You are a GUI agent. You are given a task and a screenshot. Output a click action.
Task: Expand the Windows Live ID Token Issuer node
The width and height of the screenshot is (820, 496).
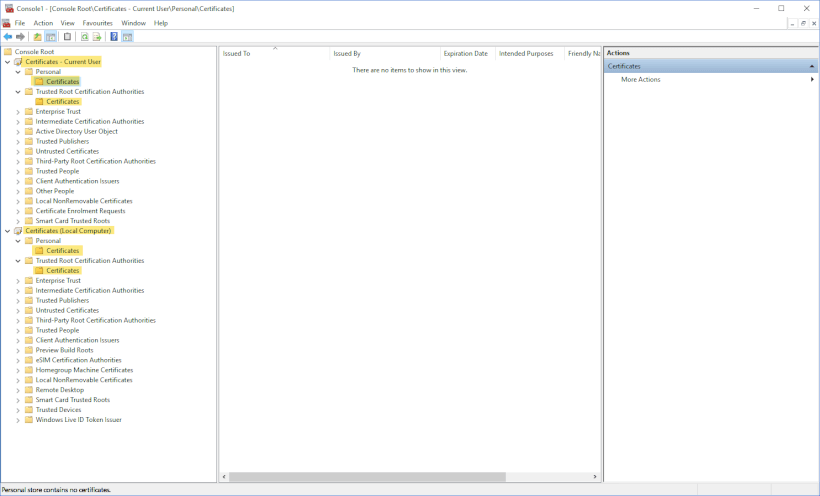(x=18, y=420)
